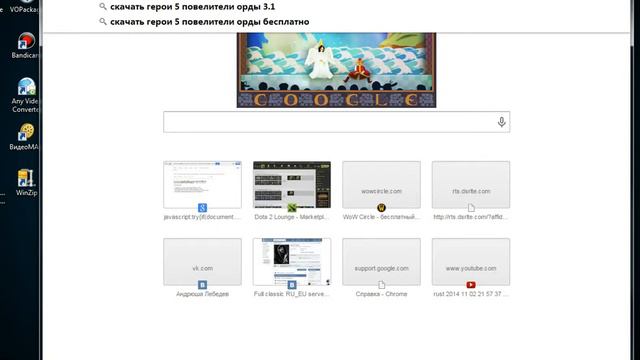Click the 'WoW Circle - бесплатный' label
Viewport: 640px width, 360px height.
point(381,217)
